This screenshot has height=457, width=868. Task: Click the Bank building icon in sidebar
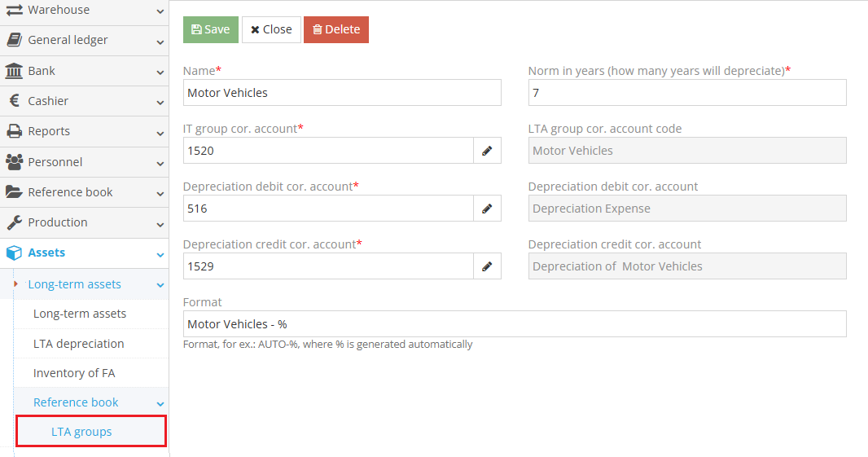pyautogui.click(x=14, y=71)
